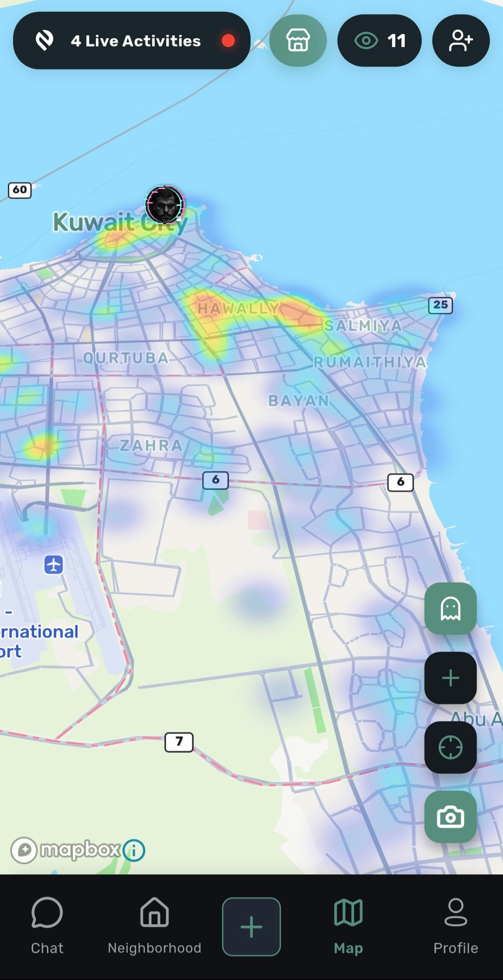The width and height of the screenshot is (503, 980).
Task: Select the Map tab
Action: pyautogui.click(x=348, y=926)
